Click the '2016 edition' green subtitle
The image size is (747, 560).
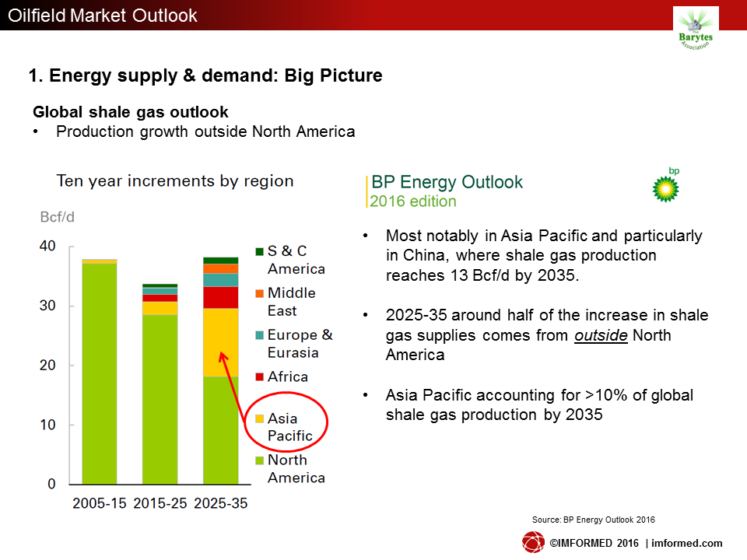click(x=413, y=201)
